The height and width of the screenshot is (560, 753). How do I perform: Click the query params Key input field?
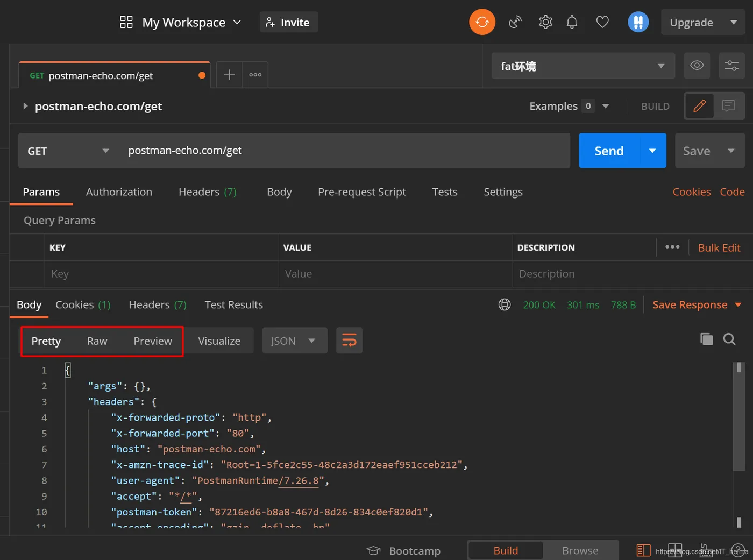click(161, 274)
